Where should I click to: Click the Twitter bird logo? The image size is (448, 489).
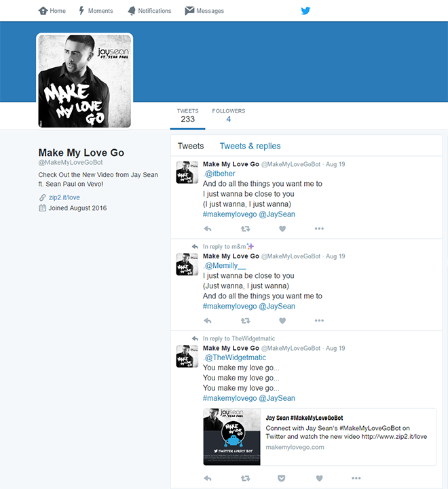(x=305, y=11)
